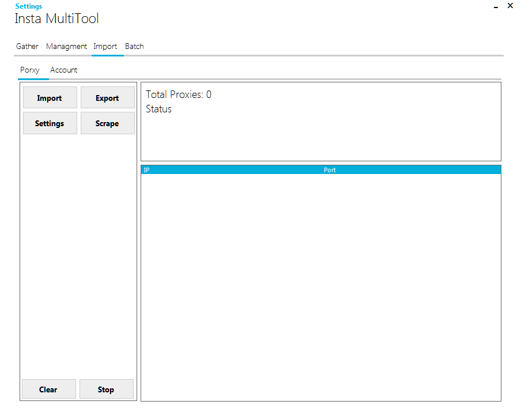Click the Status label
This screenshot has width=521, height=420.
point(158,109)
